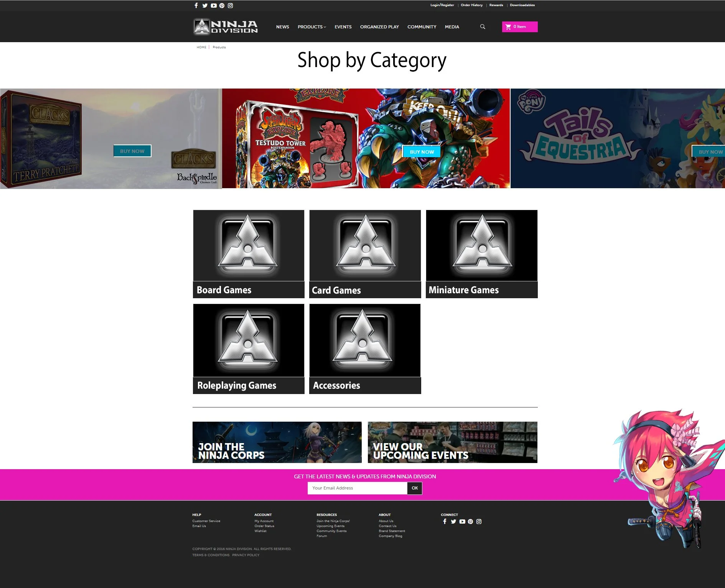The image size is (725, 588).
Task: Open the Events menu item
Action: [x=343, y=27]
